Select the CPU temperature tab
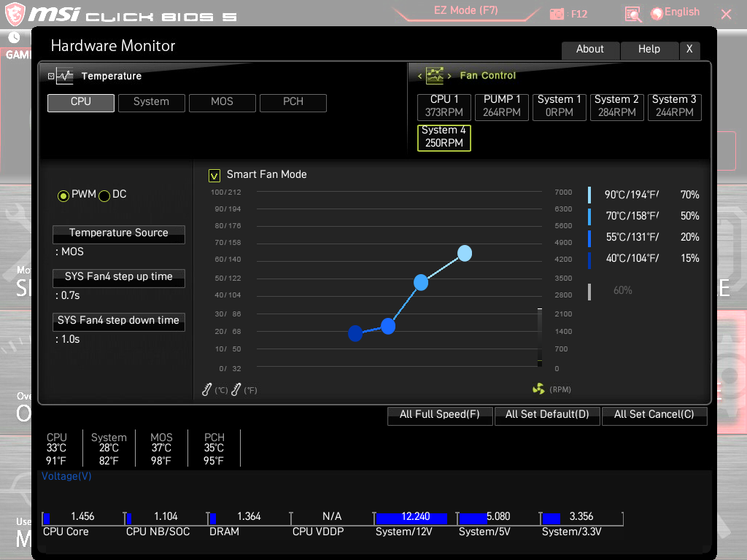This screenshot has width=747, height=560. point(81,103)
